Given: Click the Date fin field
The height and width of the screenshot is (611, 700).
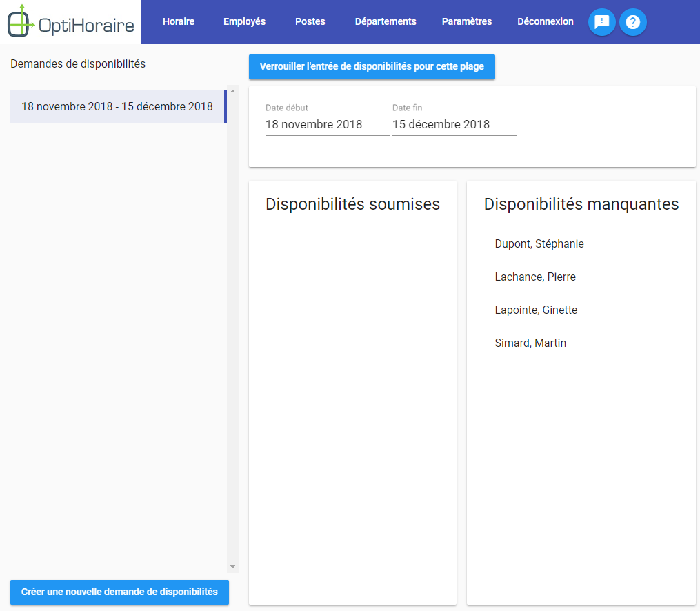Looking at the screenshot, I should (x=454, y=124).
